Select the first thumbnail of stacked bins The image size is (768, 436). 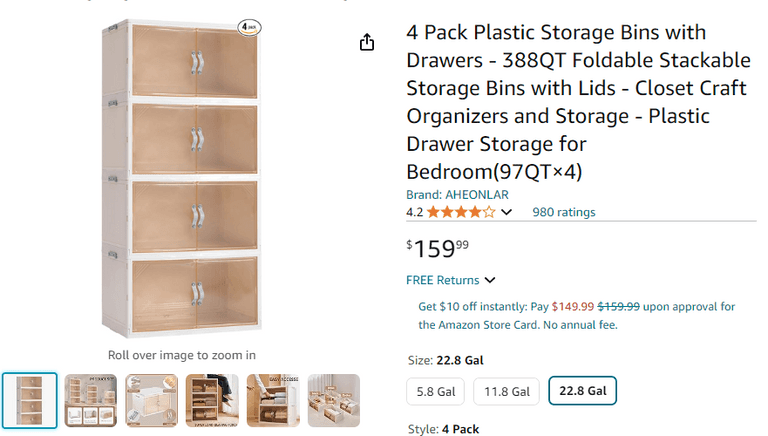[x=30, y=401]
